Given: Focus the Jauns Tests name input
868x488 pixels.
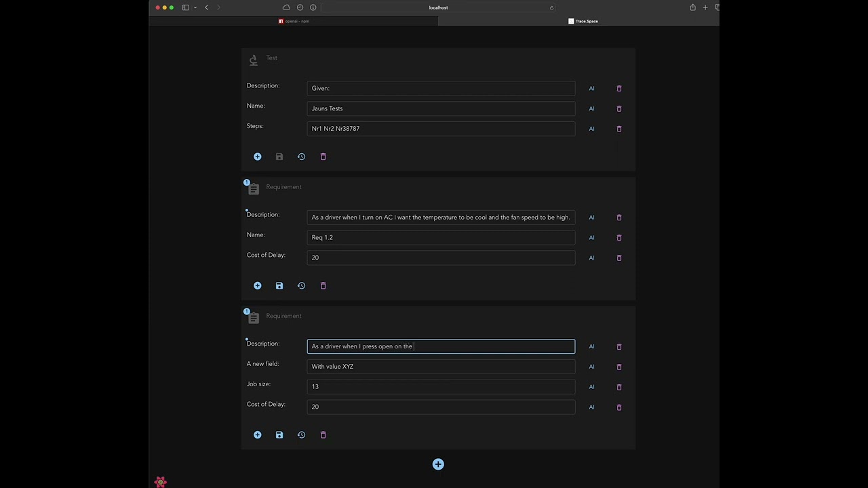Looking at the screenshot, I should (x=441, y=108).
